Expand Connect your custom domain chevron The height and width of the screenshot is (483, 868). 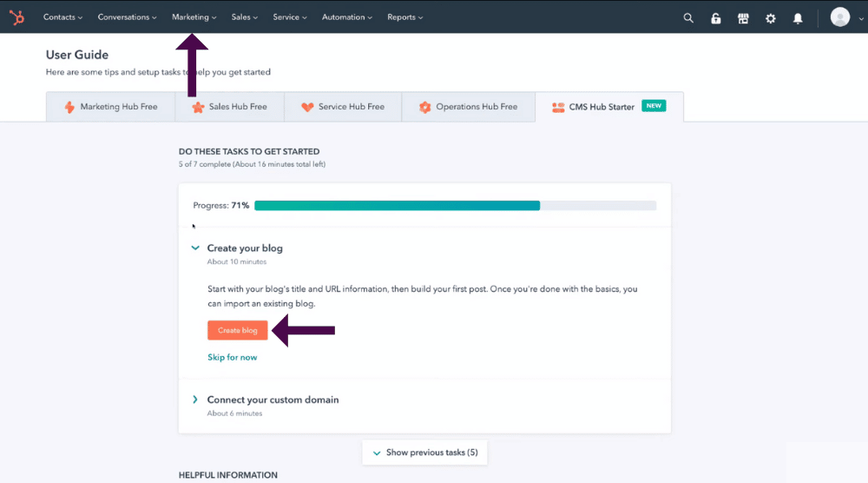194,400
